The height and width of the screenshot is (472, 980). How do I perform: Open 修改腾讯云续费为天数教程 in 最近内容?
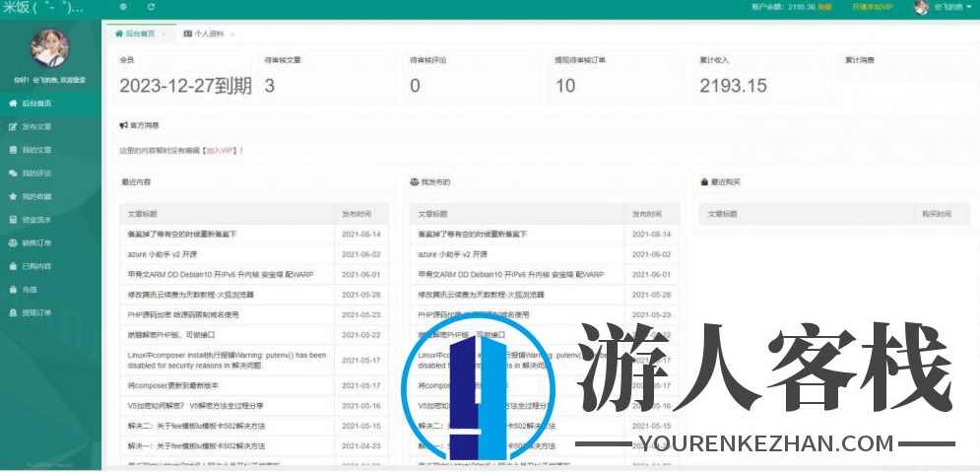(x=191, y=295)
